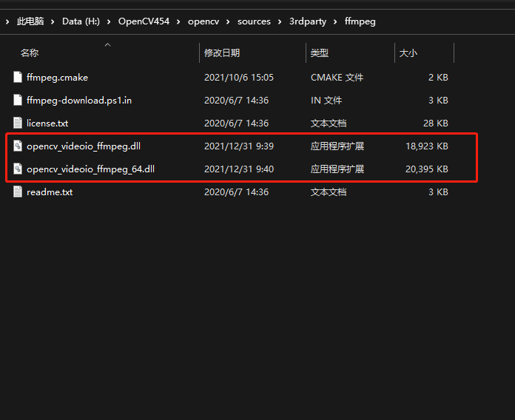The image size is (515, 420).
Task: Navigate to 3rdparty in the breadcrumb
Action: pyautogui.click(x=308, y=21)
